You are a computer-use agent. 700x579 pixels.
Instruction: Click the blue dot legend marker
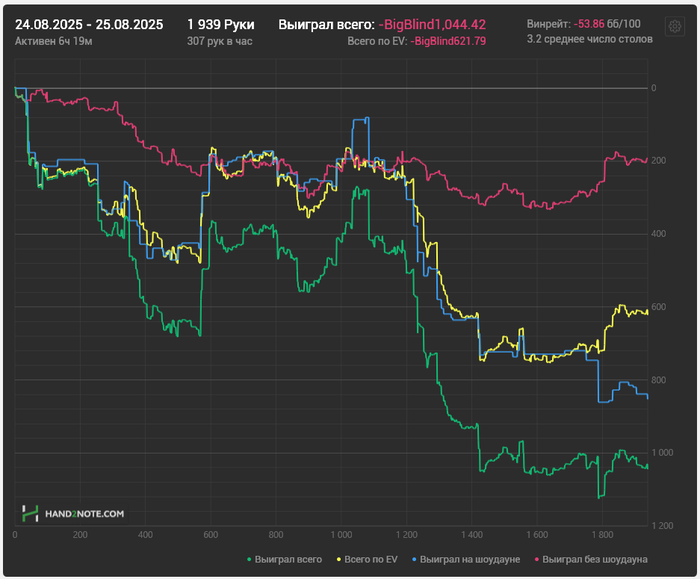(414, 559)
